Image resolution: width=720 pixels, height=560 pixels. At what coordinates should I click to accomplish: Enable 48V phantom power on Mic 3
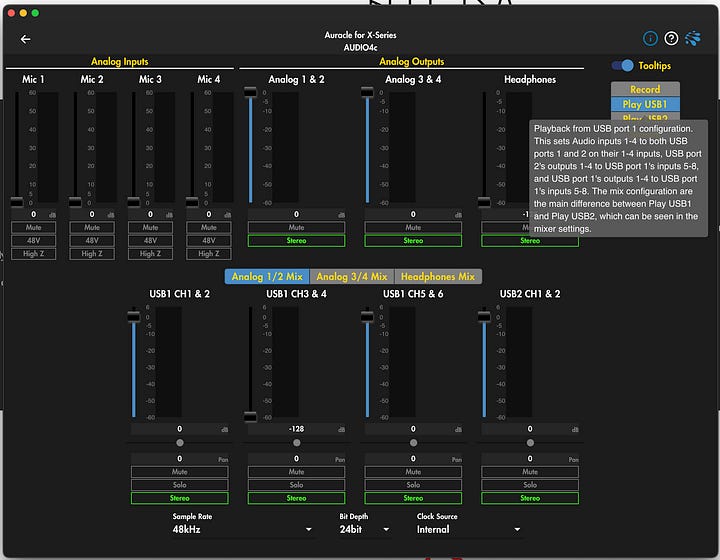pyautogui.click(x=150, y=241)
